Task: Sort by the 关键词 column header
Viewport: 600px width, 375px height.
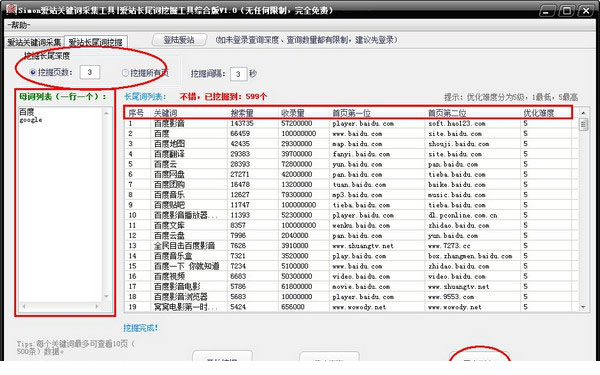Action: (166, 113)
